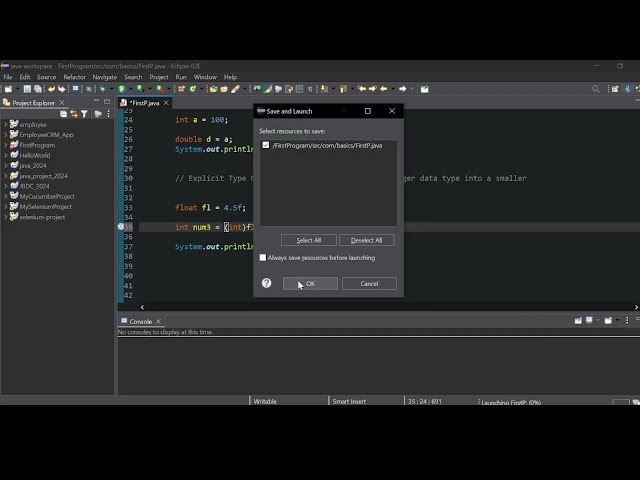The width and height of the screenshot is (640, 480).
Task: Click the error marker on line 35
Action: (121, 227)
